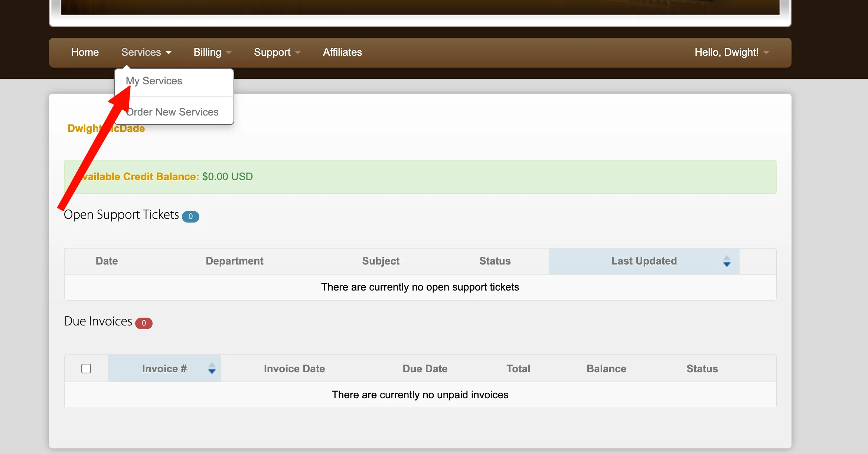The image size is (868, 454).
Task: Open the Hello, Dwight! account menu
Action: tap(731, 52)
